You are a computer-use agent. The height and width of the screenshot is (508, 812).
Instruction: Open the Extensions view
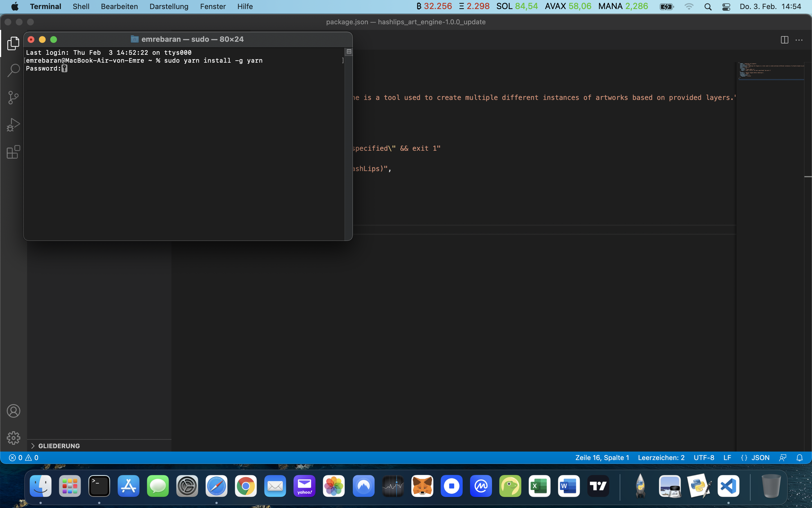14,152
